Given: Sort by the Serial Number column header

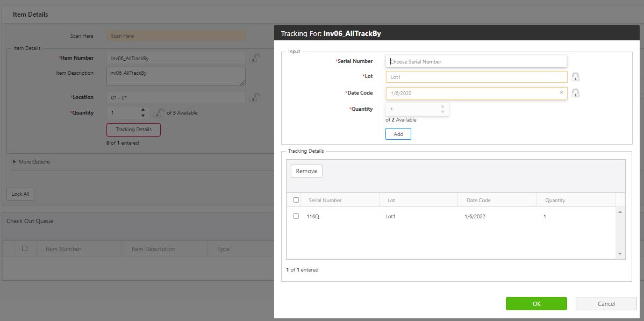Looking at the screenshot, I should click(x=325, y=200).
